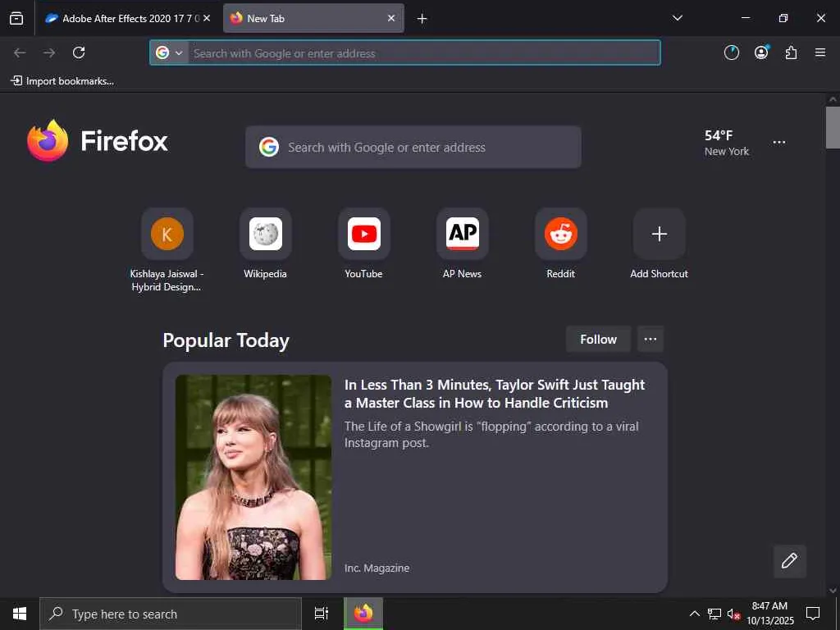This screenshot has width=840, height=630.
Task: Go back with the back arrow
Action: 20,52
